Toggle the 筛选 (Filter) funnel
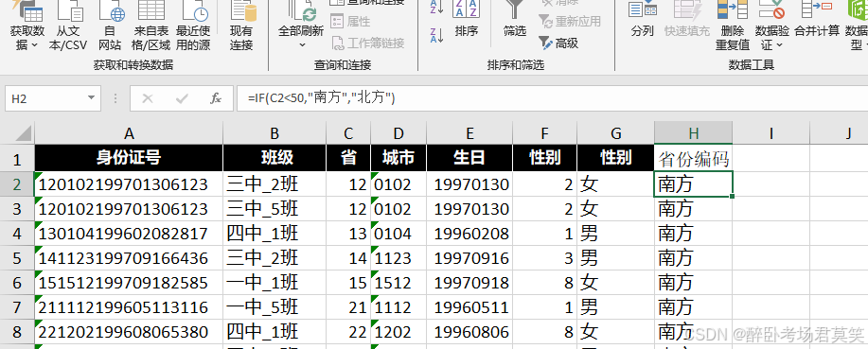 [x=515, y=20]
